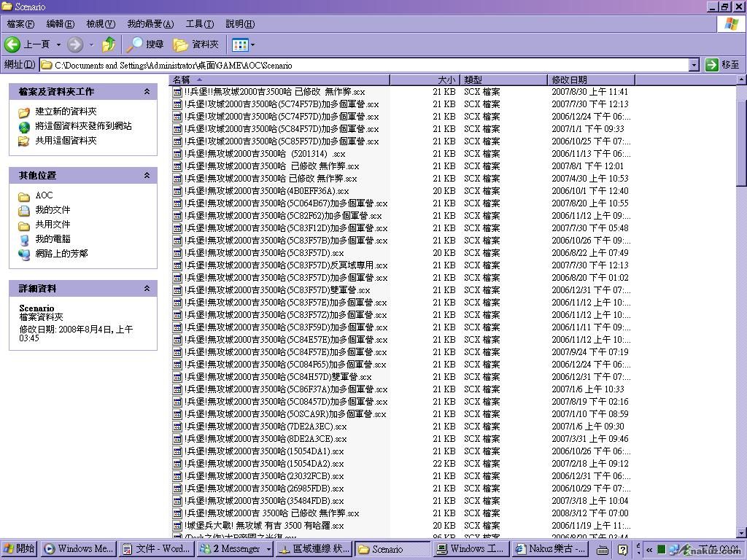Go up one folder level icon

pyautogui.click(x=109, y=44)
